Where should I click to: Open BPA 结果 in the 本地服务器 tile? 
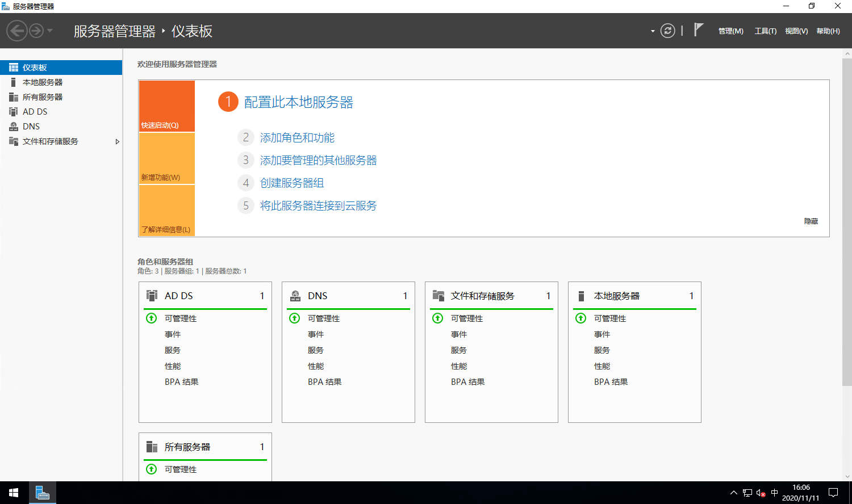[611, 382]
